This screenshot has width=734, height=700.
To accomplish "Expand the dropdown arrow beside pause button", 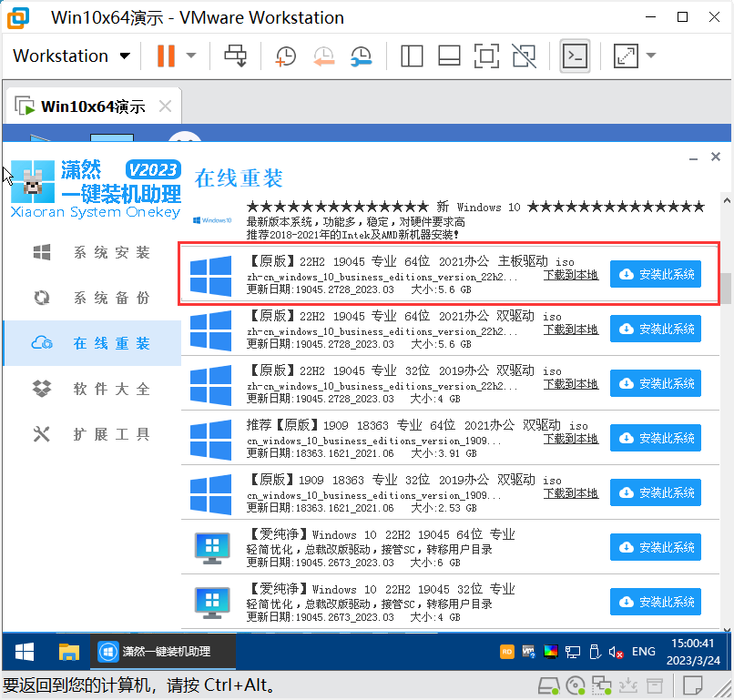I will 191,56.
